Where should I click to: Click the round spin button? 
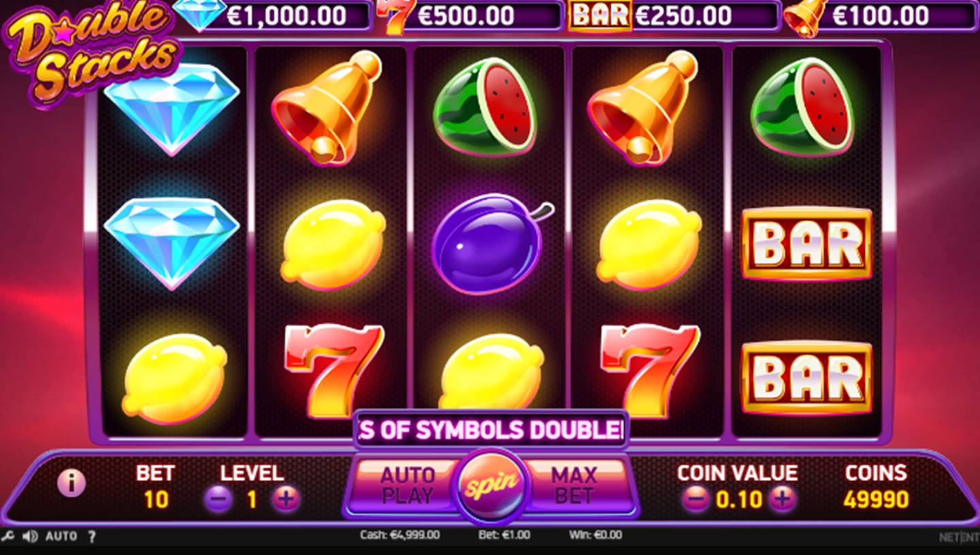coord(491,486)
